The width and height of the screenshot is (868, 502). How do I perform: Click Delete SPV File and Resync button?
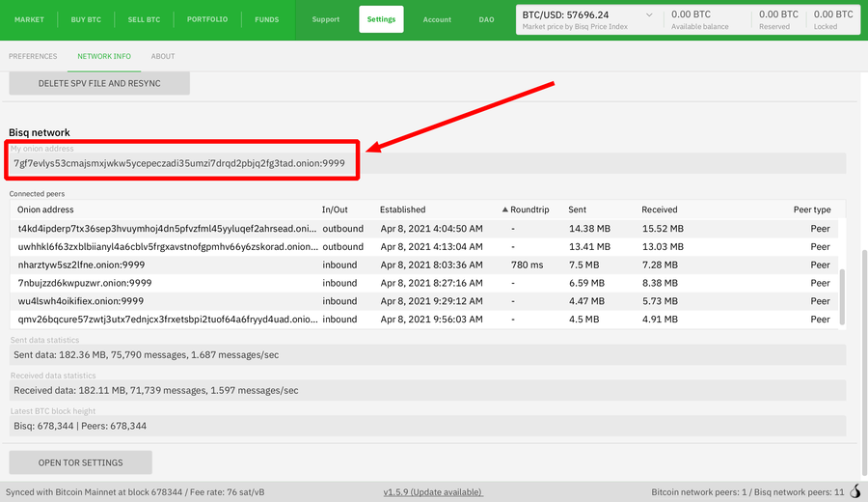point(99,83)
